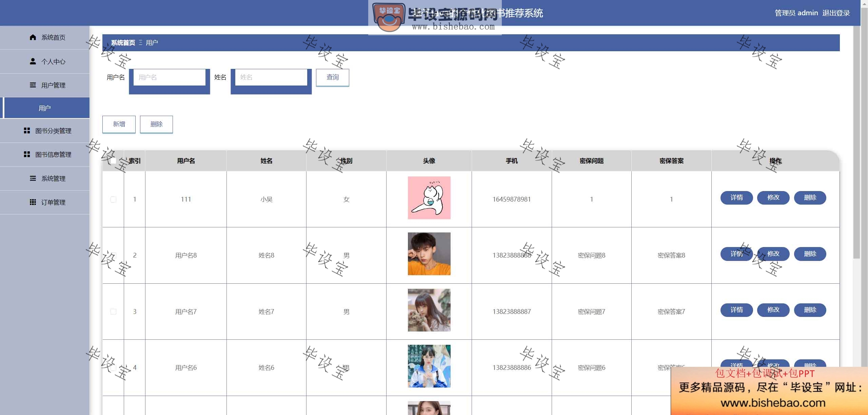The width and height of the screenshot is (868, 415).
Task: Open 图书信息管理 in the sidebar
Action: pyautogui.click(x=45, y=154)
